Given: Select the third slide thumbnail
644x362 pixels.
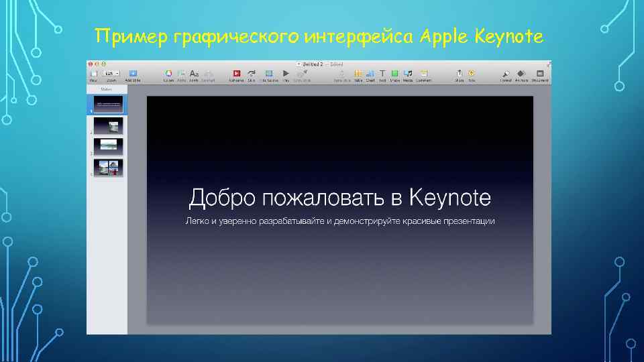Looking at the screenshot, I should pyautogui.click(x=108, y=147).
